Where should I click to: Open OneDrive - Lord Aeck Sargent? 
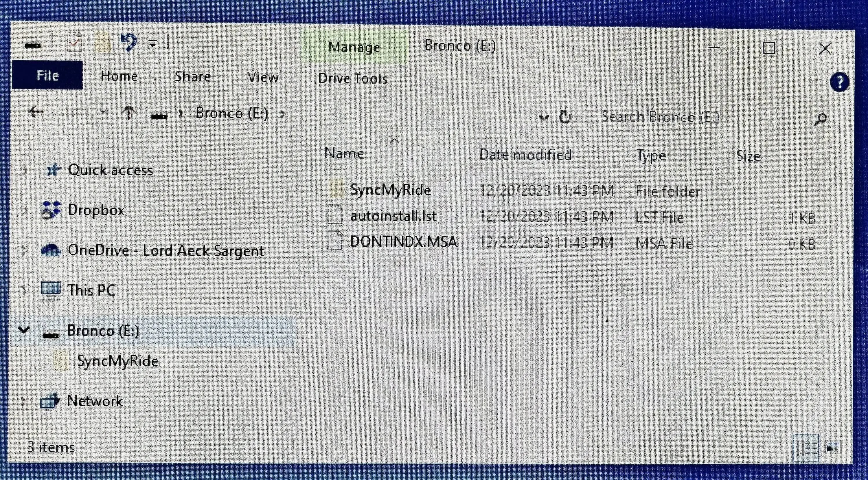click(166, 250)
